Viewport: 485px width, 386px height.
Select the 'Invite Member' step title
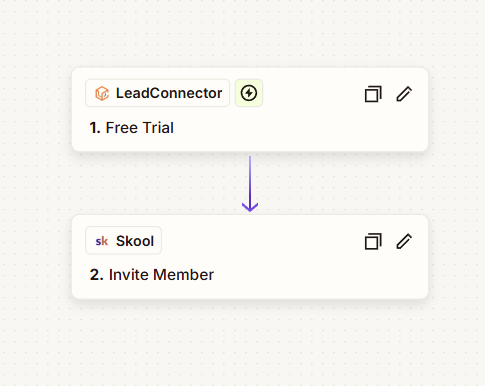tap(161, 275)
